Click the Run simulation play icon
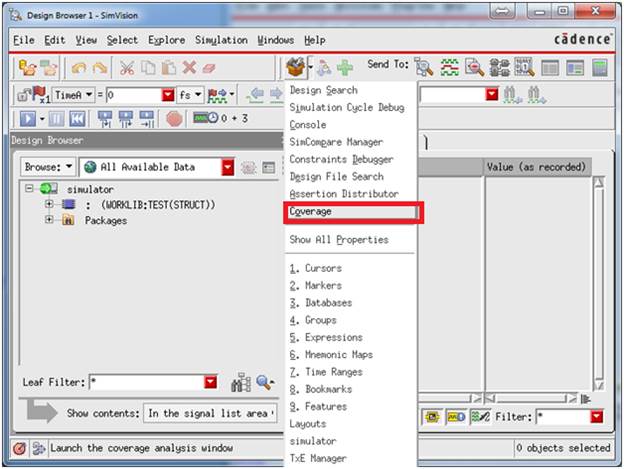This screenshot has width=624, height=469. [x=27, y=119]
